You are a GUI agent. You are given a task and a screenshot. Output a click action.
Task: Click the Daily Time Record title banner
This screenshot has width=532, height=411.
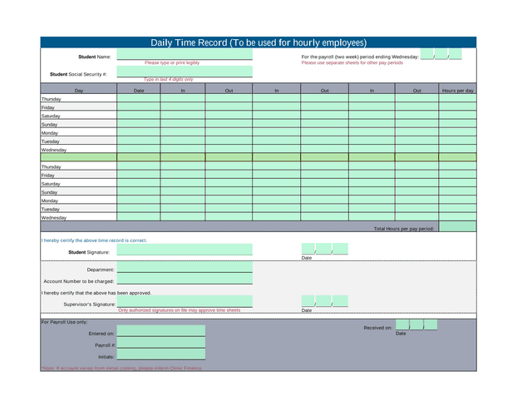click(259, 42)
